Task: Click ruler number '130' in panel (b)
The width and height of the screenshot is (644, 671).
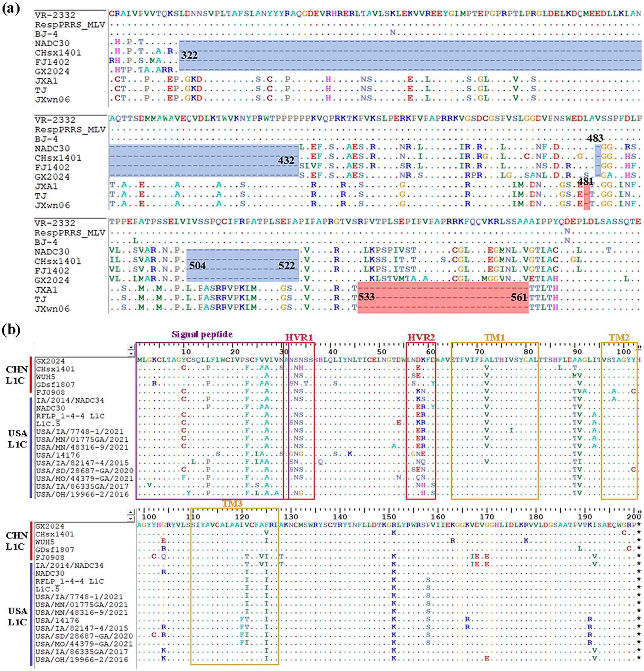Action: 291,517
